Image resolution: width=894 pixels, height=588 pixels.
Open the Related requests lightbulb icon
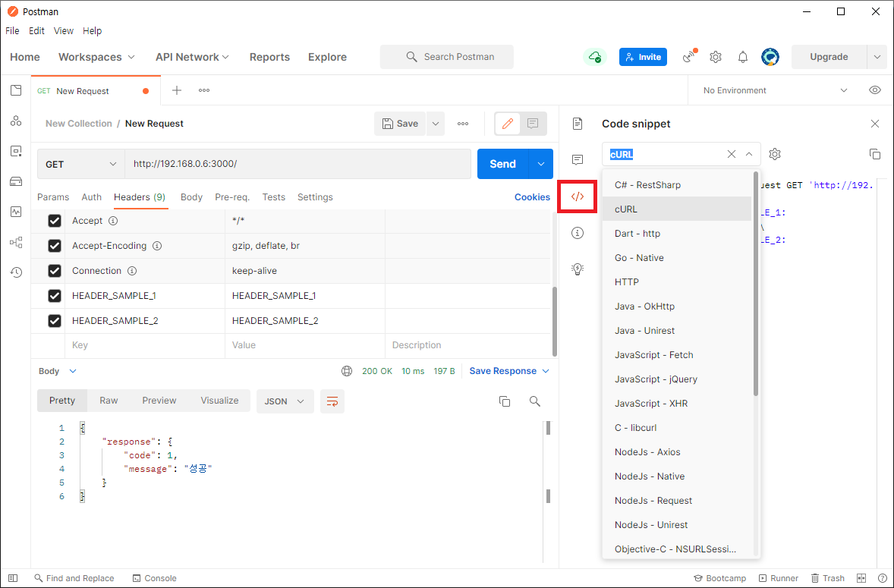pos(578,269)
